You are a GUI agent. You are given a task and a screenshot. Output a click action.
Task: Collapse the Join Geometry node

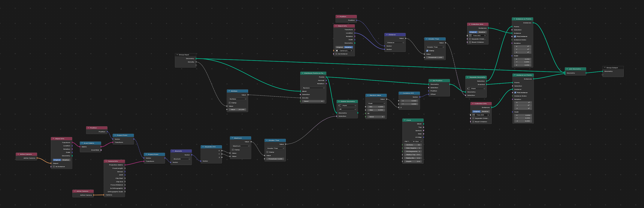click(567, 69)
